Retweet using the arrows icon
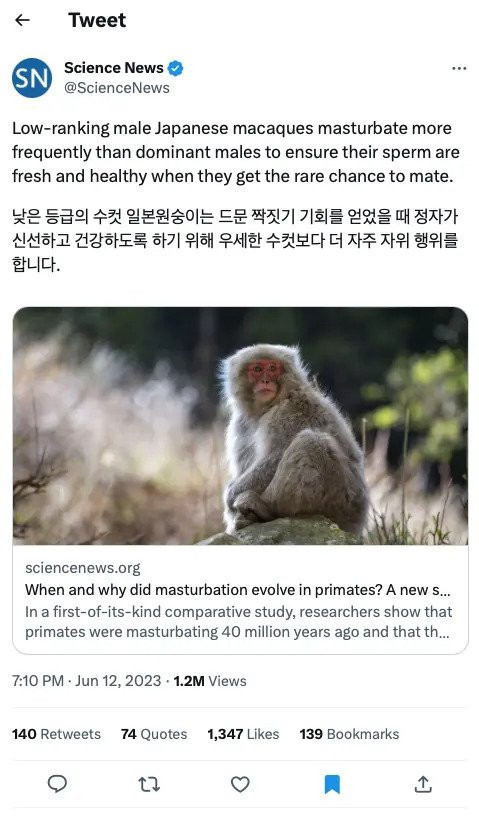Screen dimensions: 479x817 tap(149, 784)
